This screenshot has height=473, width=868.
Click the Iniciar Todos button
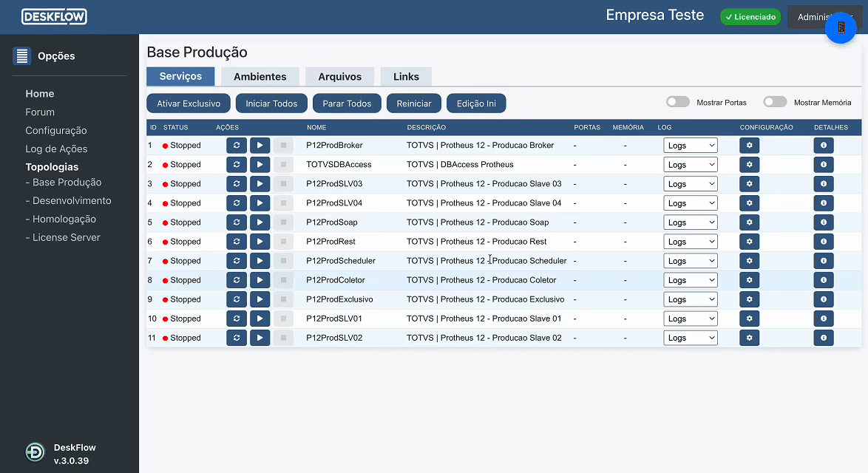(x=271, y=103)
